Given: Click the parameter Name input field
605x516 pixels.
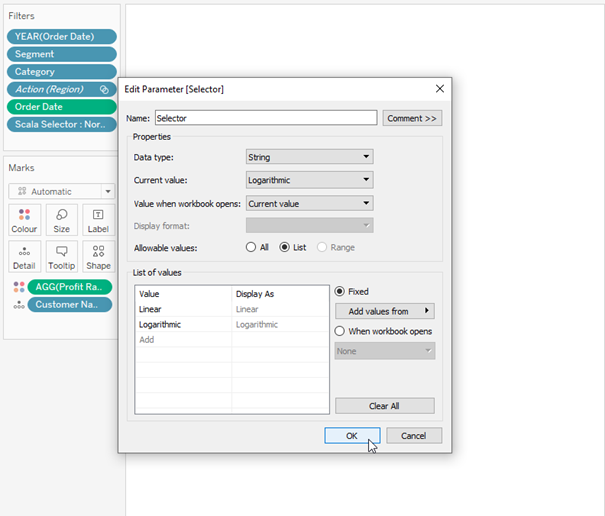Looking at the screenshot, I should coord(266,118).
